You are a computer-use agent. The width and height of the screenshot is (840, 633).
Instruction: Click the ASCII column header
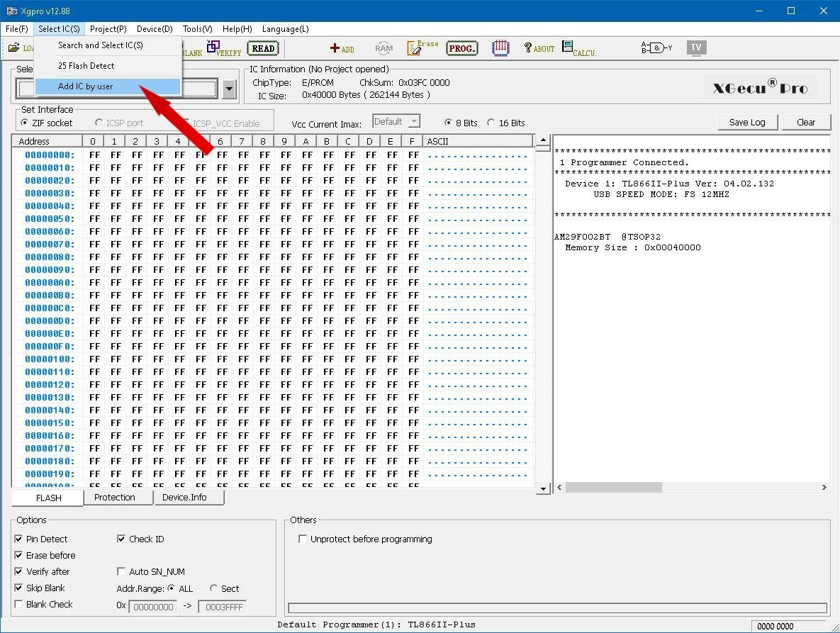pos(478,141)
